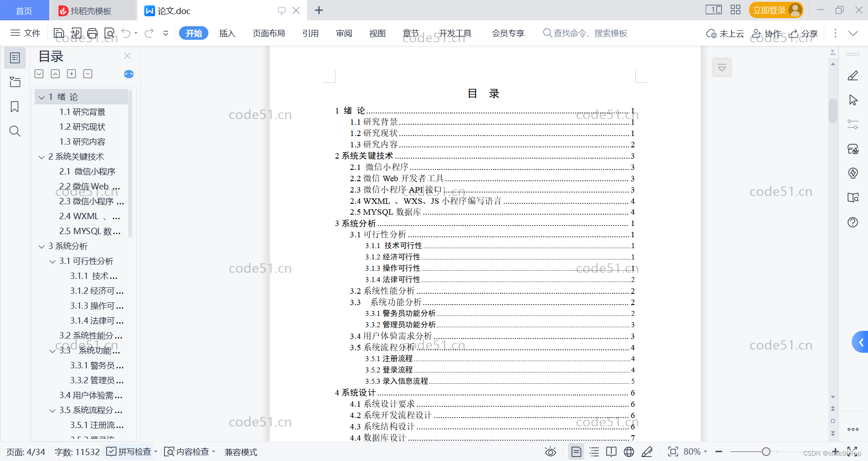Collapse the '3.5 系统流程分' outline node

[52, 410]
